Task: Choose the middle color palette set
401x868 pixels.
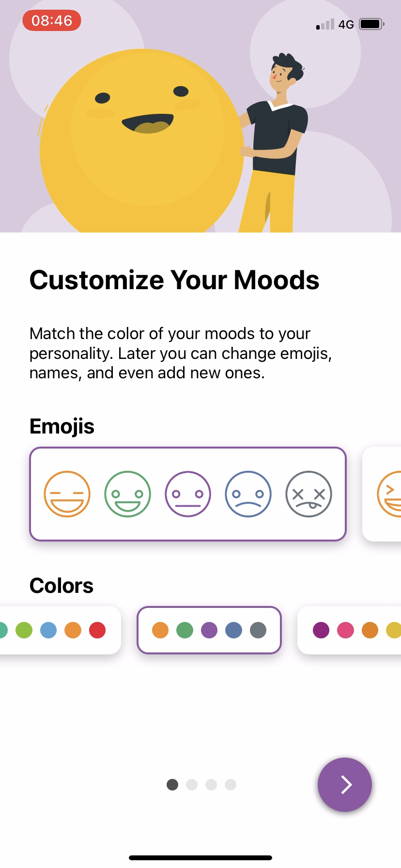Action: click(x=209, y=630)
